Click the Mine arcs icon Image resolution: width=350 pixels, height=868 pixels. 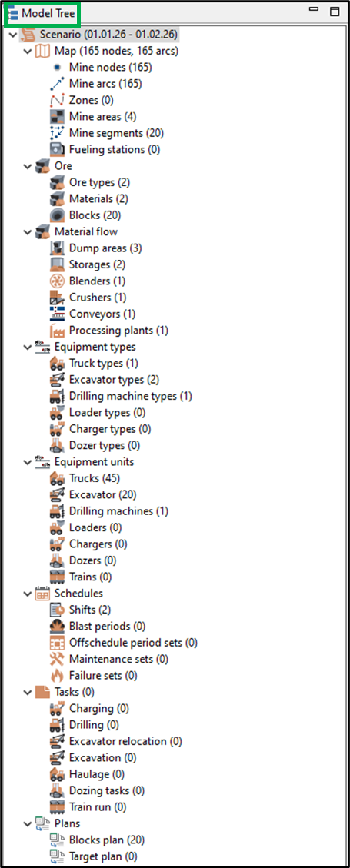[57, 84]
